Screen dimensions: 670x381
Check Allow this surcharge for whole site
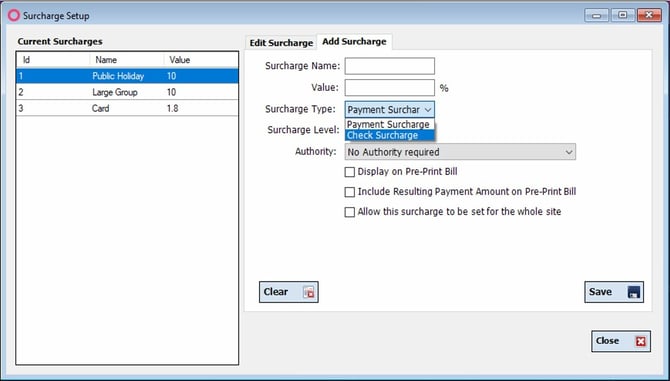(350, 212)
